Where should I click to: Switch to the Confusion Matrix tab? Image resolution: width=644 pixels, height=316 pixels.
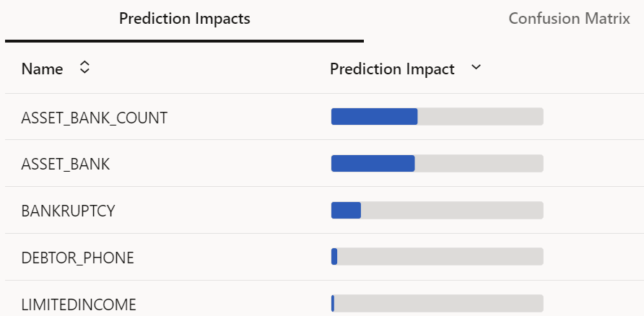568,19
